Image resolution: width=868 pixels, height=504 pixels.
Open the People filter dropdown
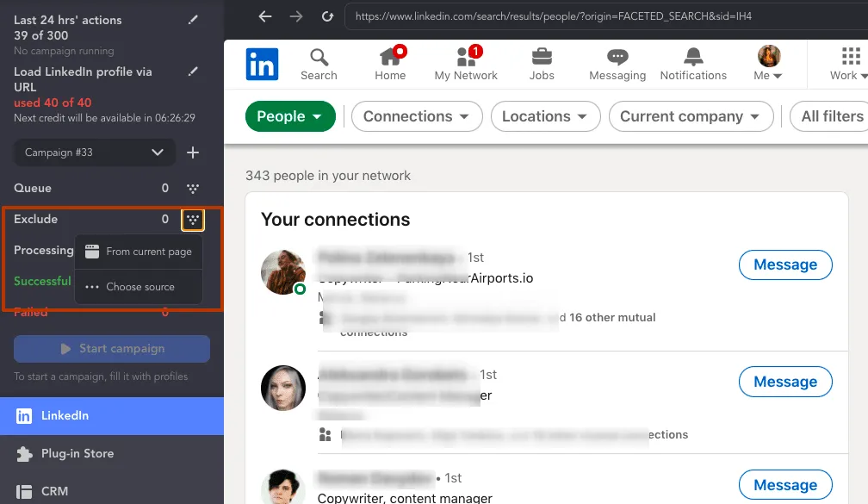tap(291, 116)
